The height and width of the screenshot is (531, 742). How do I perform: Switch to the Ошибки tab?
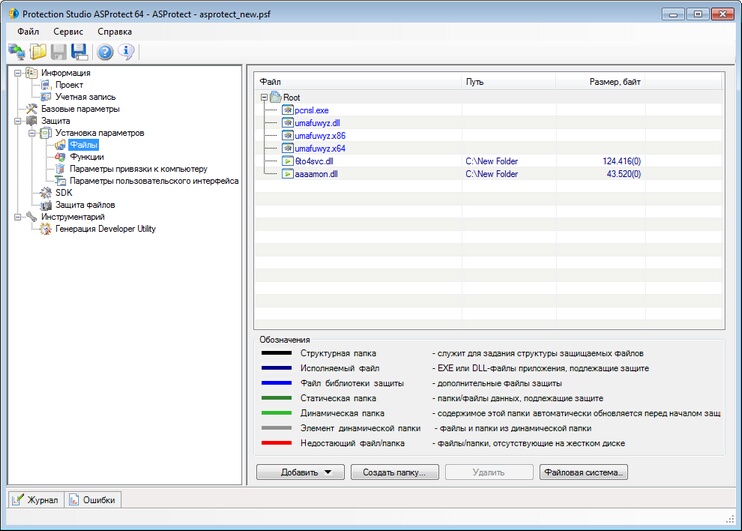click(x=93, y=500)
